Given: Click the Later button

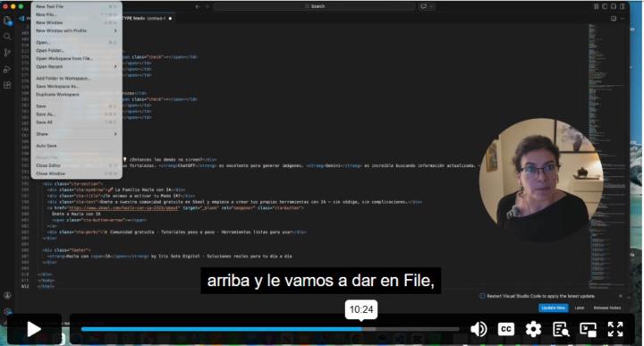Looking at the screenshot, I should click(579, 308).
